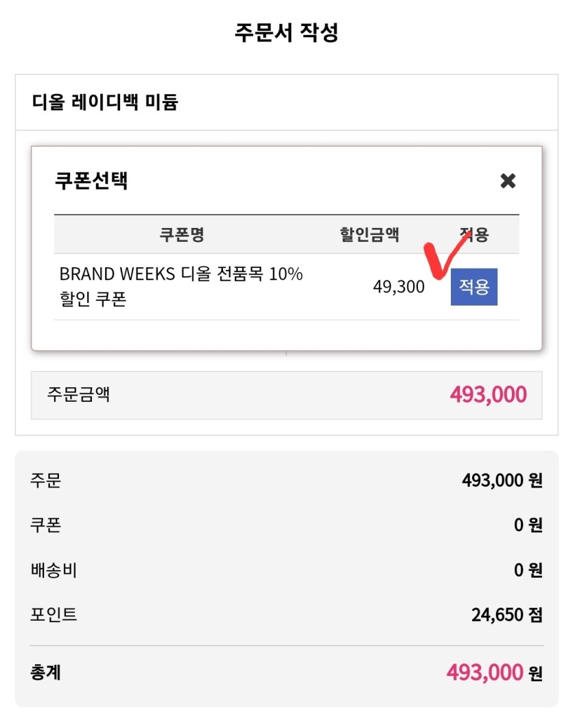
Task: Click the 쿠폰명 column header
Action: pos(182,234)
